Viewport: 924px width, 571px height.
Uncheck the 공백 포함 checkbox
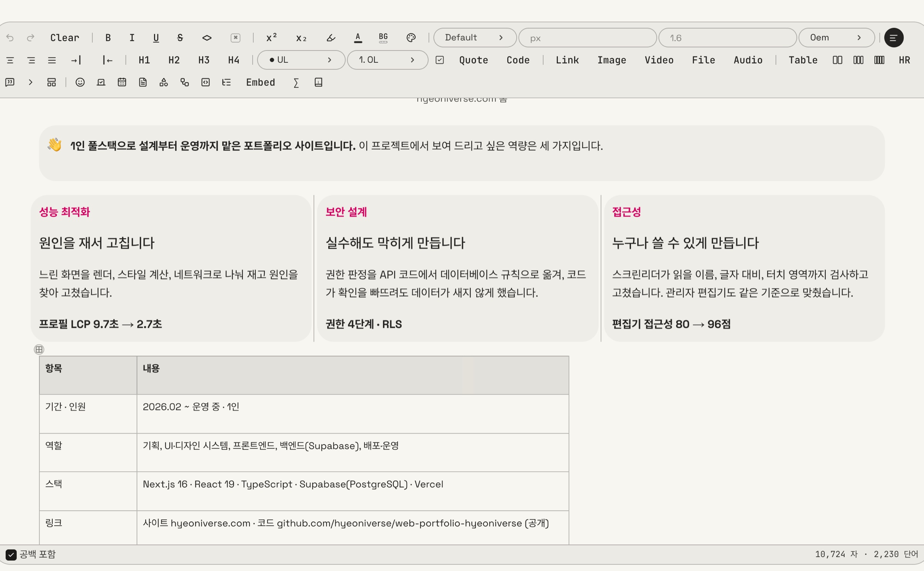pos(11,554)
